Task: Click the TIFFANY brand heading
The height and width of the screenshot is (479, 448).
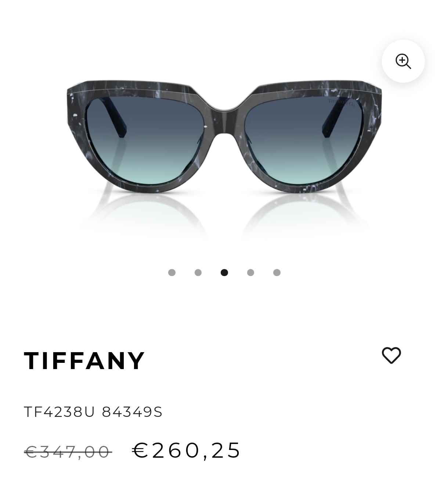Action: 84,361
